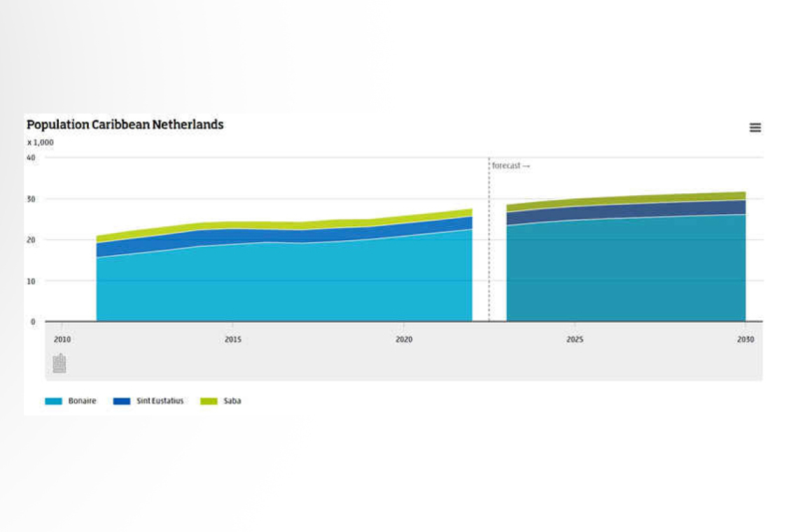Click the Sint Eustatius dark blue swatch
The width and height of the screenshot is (798, 532).
(122, 401)
